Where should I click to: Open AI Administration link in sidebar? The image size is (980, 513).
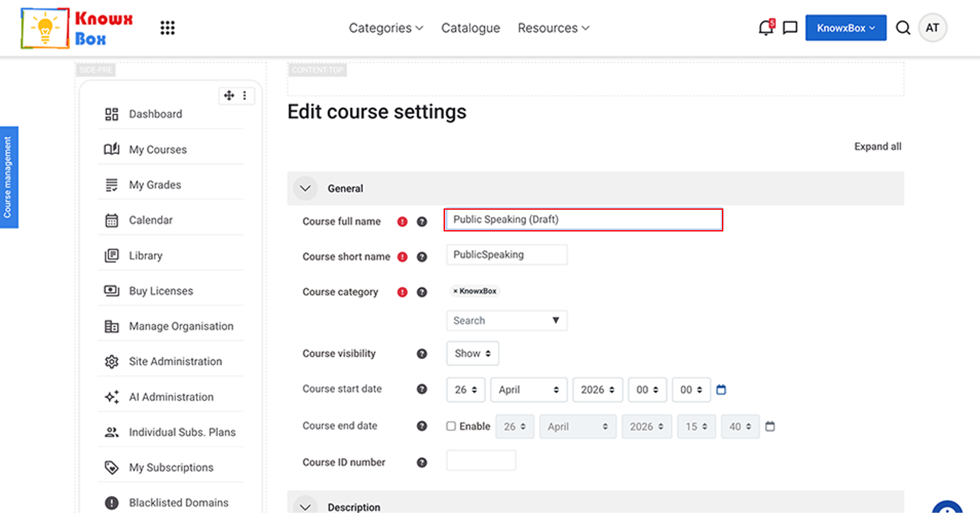pos(171,397)
